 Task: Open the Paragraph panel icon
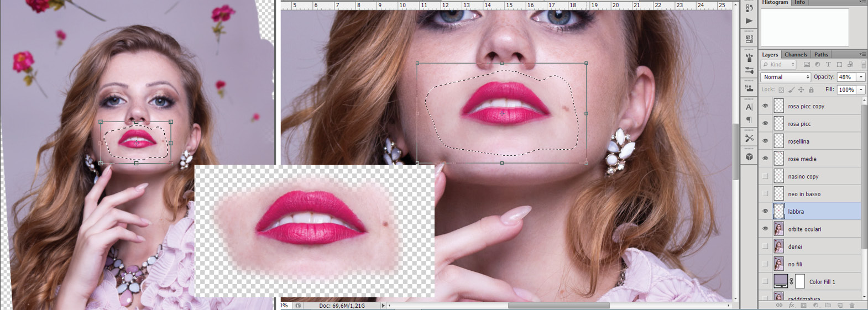pos(749,120)
